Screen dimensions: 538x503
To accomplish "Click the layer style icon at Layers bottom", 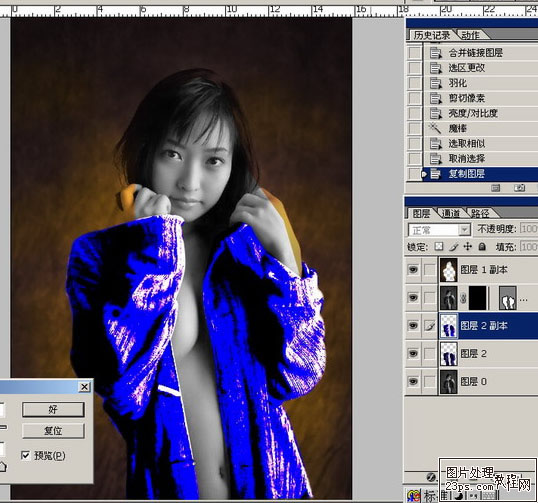I will pyautogui.click(x=431, y=477).
